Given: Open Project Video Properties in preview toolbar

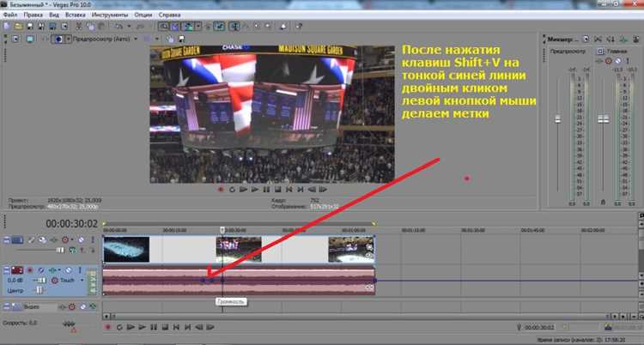Looking at the screenshot, I should coord(15,39).
